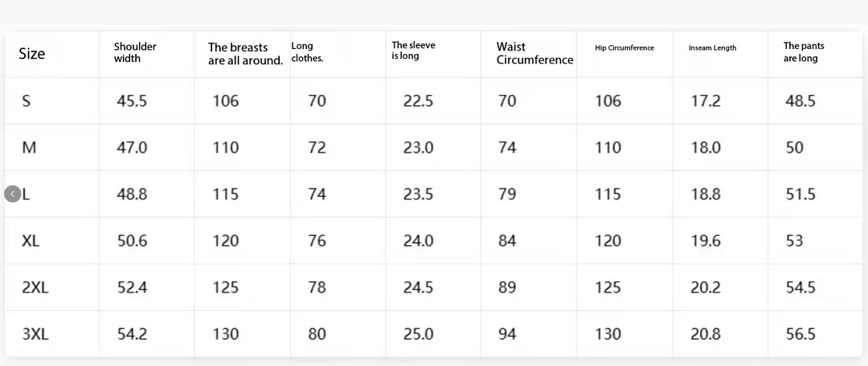
Task: Click "The sleeve is long" header
Action: click(x=414, y=51)
